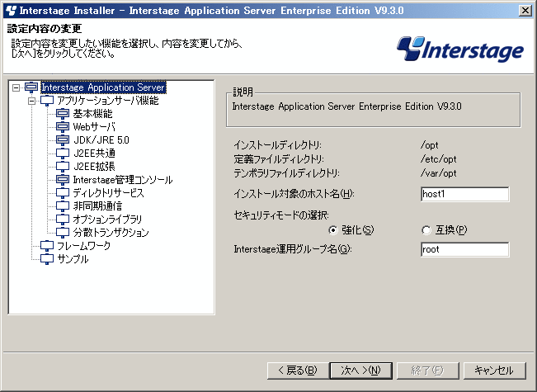Select the 強化(S) security mode radio button
This screenshot has width=537, height=392.
coord(332,230)
